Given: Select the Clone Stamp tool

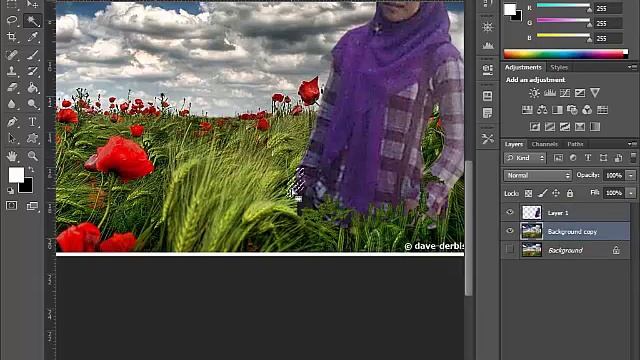Looking at the screenshot, I should [x=11, y=71].
